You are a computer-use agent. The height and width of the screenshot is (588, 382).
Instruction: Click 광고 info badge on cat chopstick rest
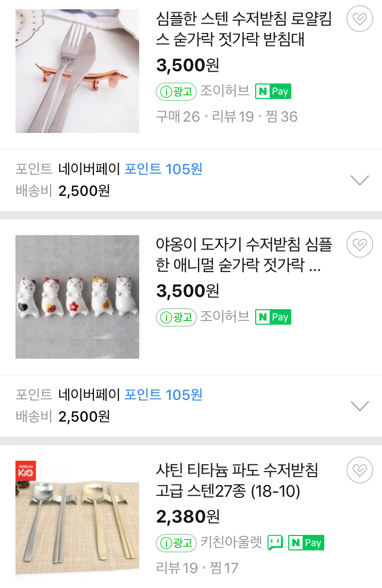point(176,317)
